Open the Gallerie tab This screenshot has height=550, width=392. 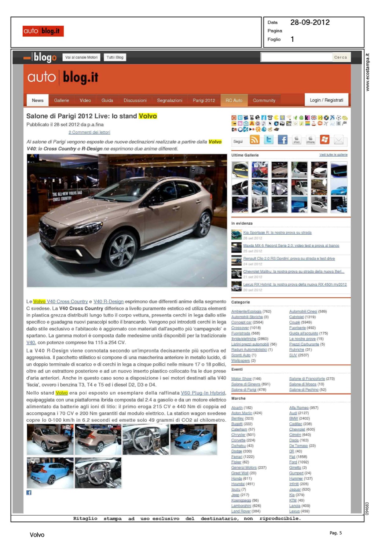point(61,100)
